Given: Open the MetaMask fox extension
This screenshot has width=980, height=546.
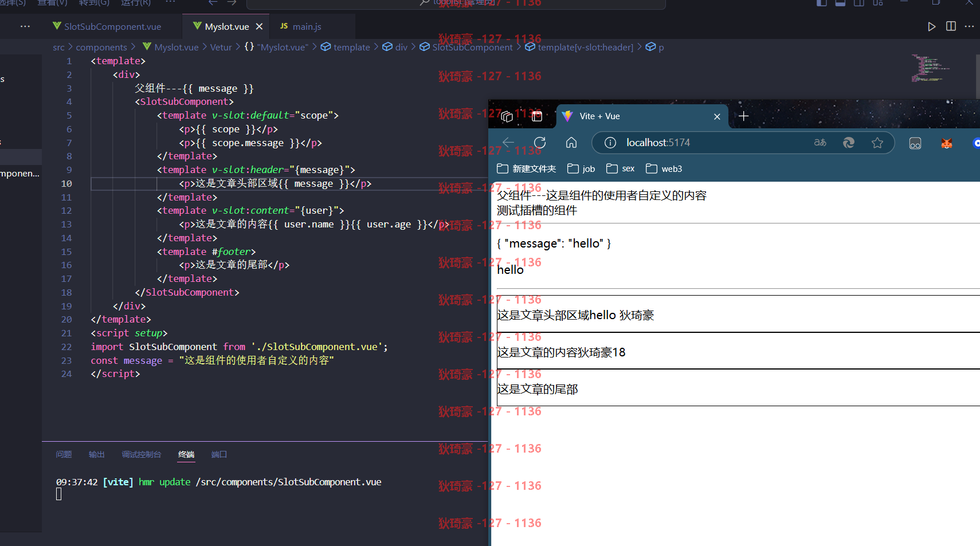Looking at the screenshot, I should click(x=947, y=143).
